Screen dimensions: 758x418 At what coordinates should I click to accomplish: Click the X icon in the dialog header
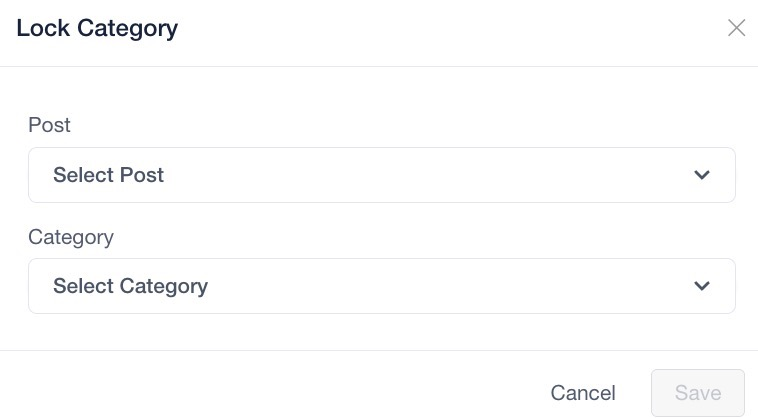(736, 28)
